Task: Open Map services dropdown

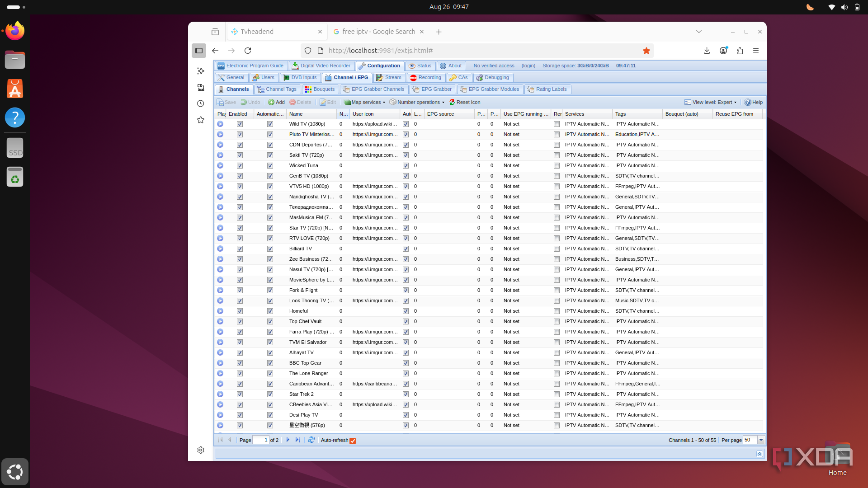Action: tap(365, 102)
